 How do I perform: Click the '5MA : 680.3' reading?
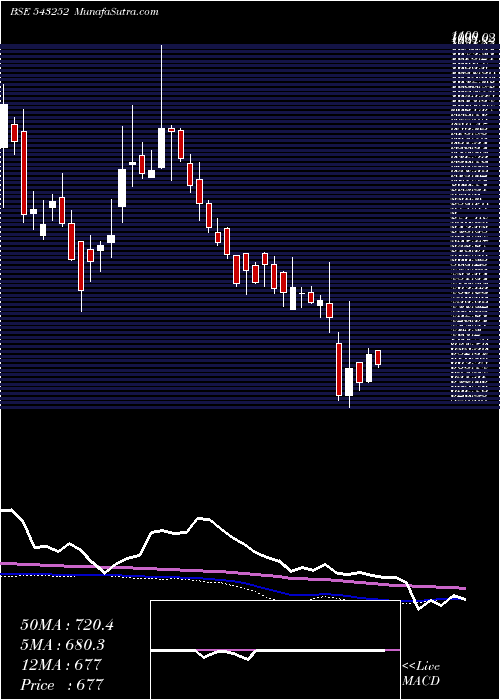click(x=65, y=645)
